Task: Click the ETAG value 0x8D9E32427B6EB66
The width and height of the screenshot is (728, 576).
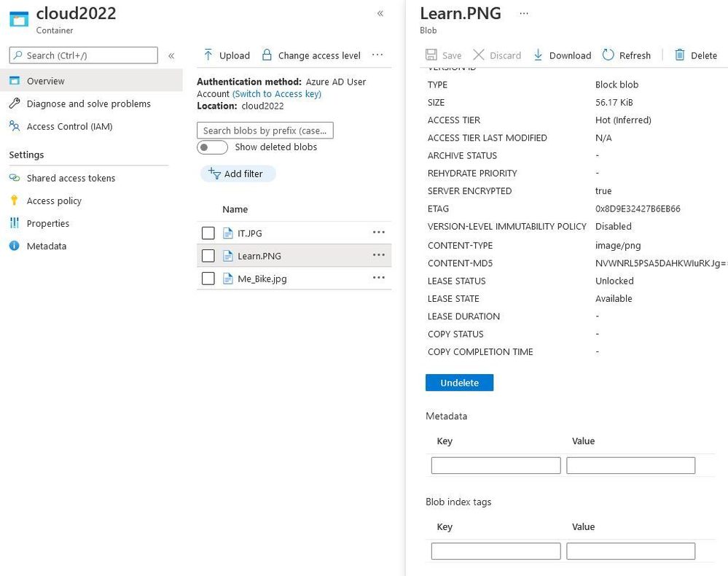Action: tap(638, 209)
